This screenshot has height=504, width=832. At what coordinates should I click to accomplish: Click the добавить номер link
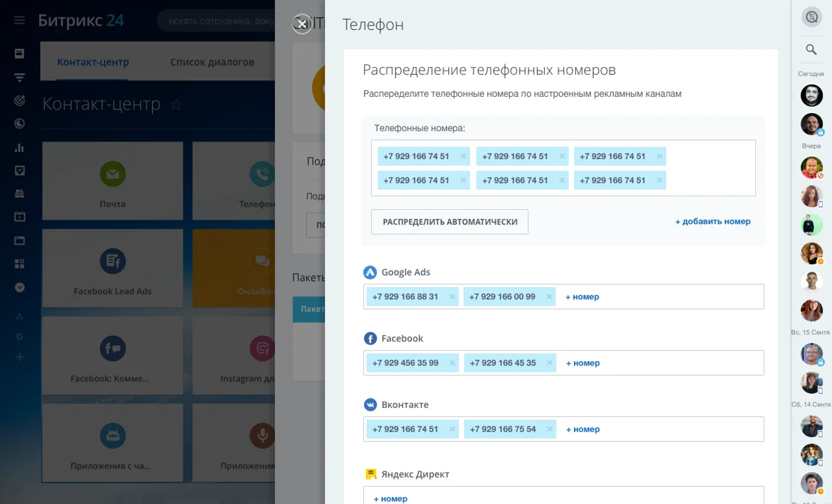[712, 221]
